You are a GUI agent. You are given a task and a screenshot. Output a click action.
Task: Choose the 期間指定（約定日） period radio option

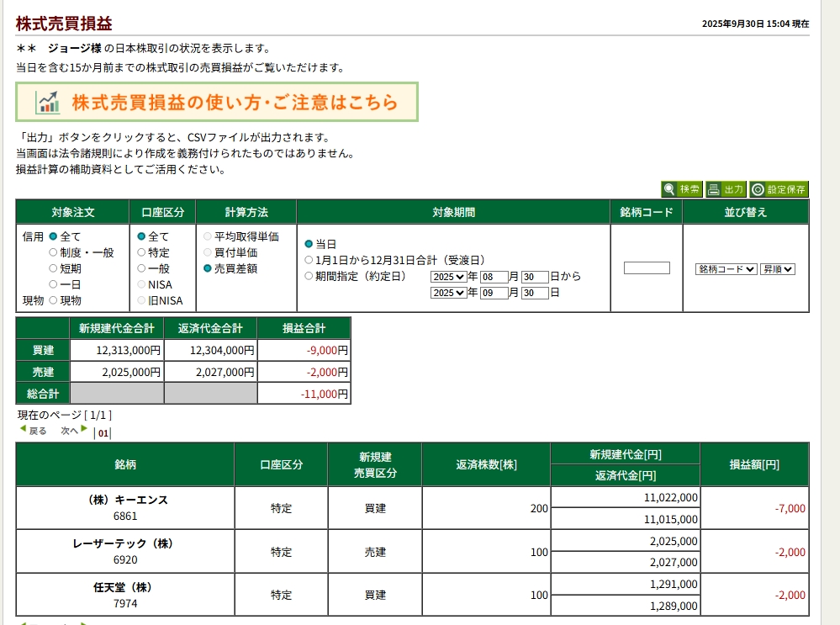coord(309,275)
